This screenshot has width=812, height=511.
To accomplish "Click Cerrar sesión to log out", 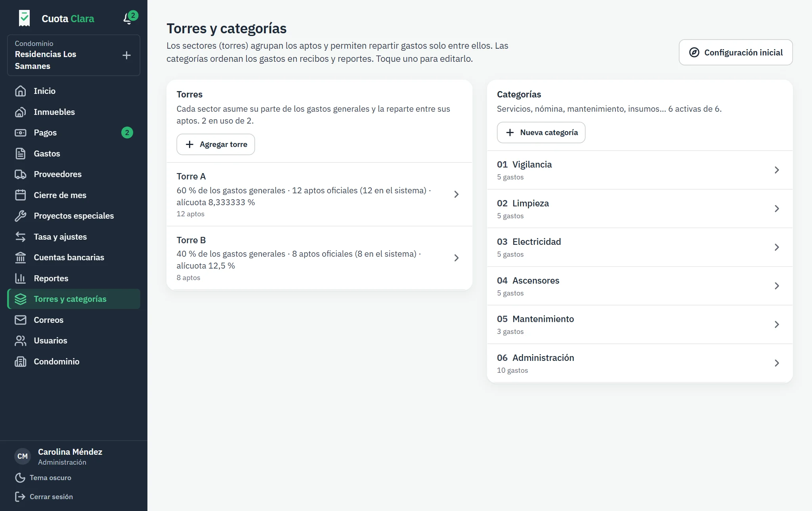I will 44,497.
